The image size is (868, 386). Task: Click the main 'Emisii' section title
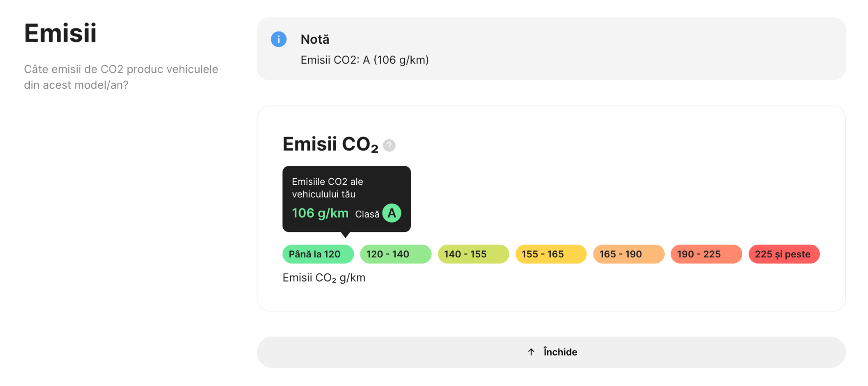coord(60,33)
